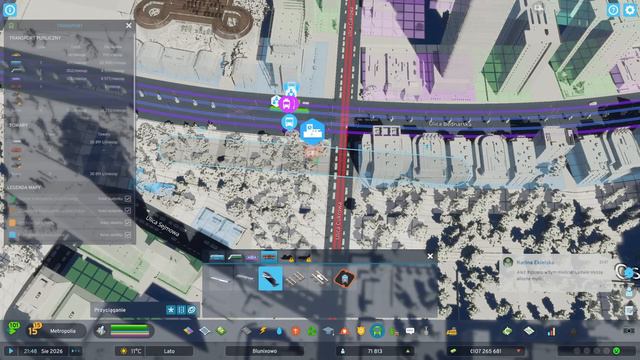Click the Blunixowo city name field
This screenshot has height=360, width=640.
[264, 351]
